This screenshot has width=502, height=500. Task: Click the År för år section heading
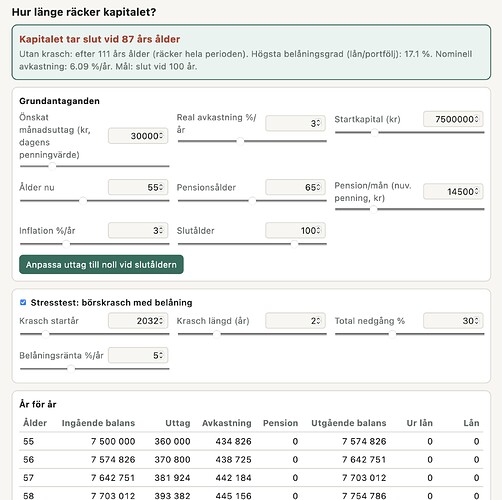pos(38,404)
